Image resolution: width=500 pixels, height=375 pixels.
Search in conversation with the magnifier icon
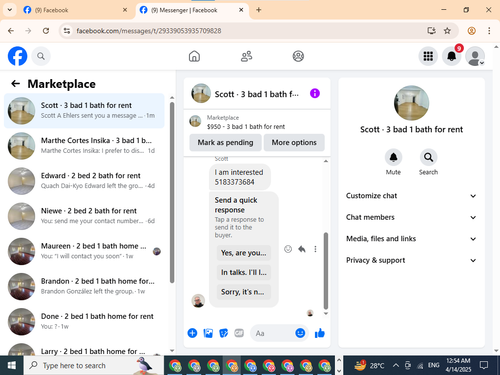pyautogui.click(x=428, y=157)
